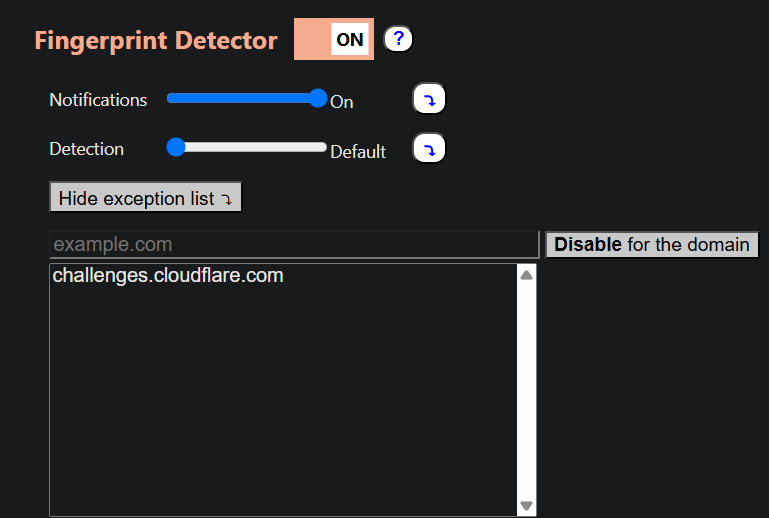This screenshot has width=769, height=518.
Task: Collapse with the Hide exception list button
Action: click(146, 198)
